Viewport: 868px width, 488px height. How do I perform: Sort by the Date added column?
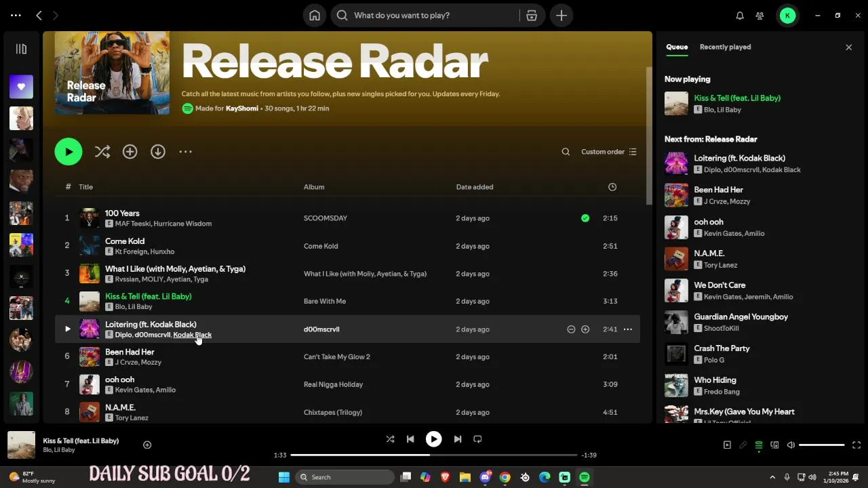tap(475, 187)
